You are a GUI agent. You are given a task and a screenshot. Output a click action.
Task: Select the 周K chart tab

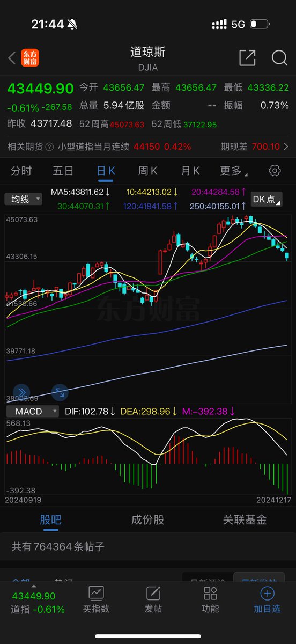point(148,171)
